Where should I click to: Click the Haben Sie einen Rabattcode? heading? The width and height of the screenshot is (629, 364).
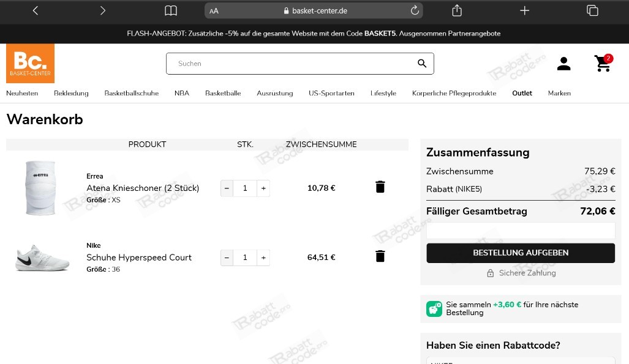tap(493, 346)
